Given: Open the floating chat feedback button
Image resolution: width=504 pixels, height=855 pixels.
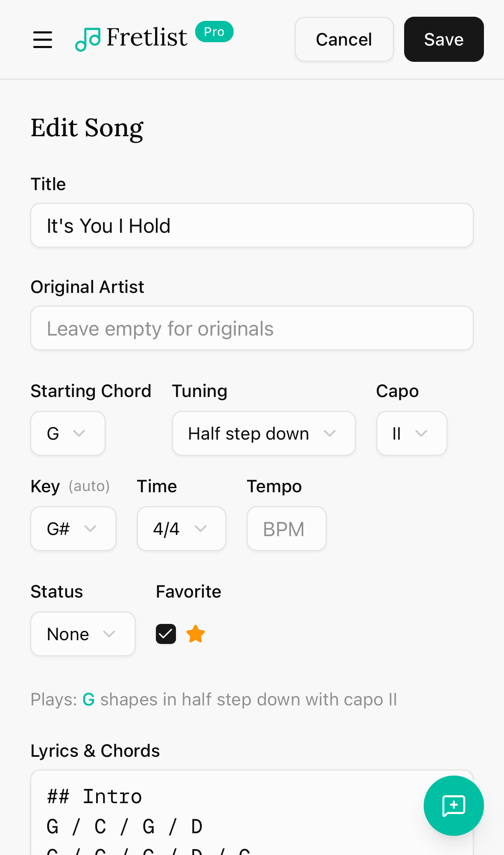Looking at the screenshot, I should click(x=453, y=806).
